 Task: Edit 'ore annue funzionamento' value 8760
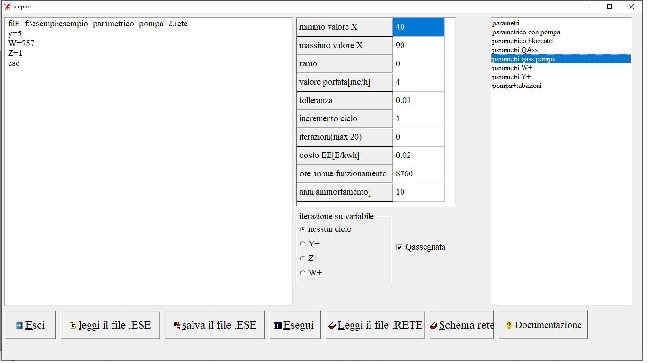[418, 174]
